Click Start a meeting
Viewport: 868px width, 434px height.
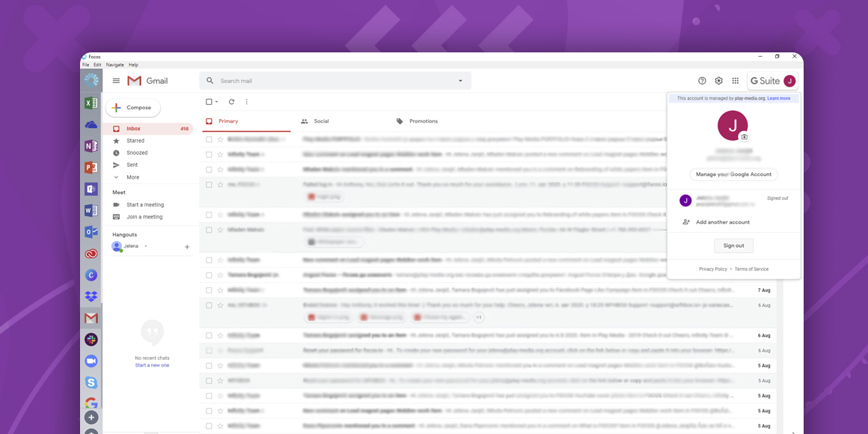tap(145, 205)
